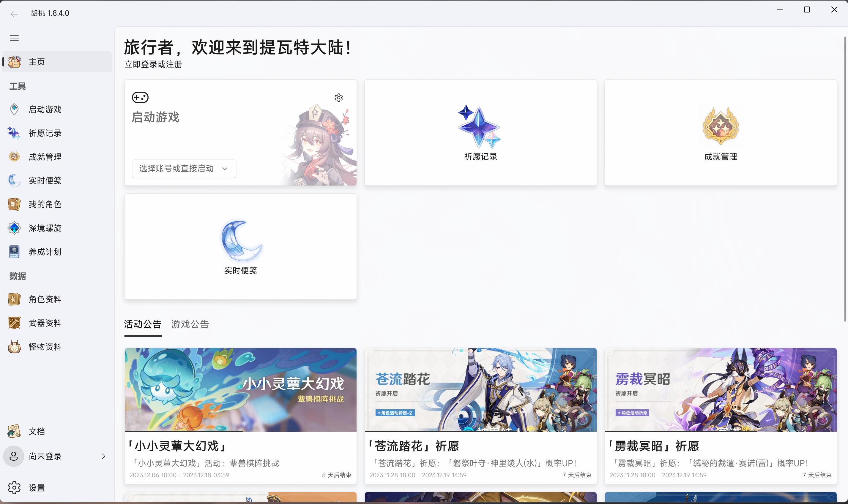The height and width of the screenshot is (504, 848).
Task: Select the 深境螺旋 sidebar icon
Action: click(x=14, y=228)
